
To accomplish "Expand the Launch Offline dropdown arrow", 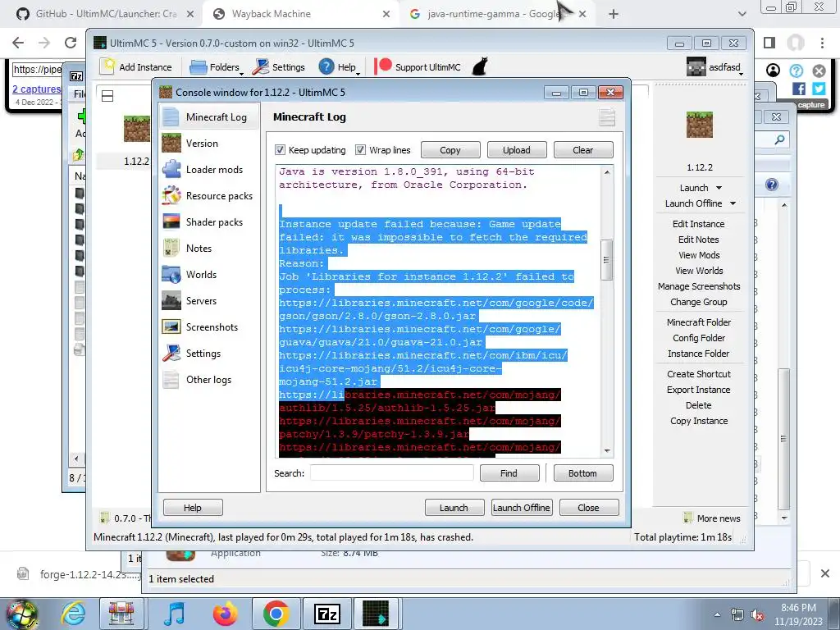I will [x=733, y=203].
